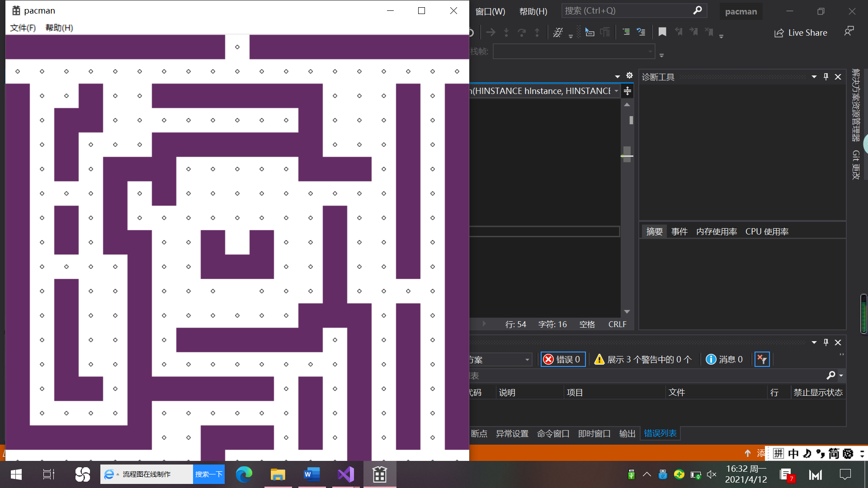Click the display object members icon with cursor
The width and height of the screenshot is (868, 488).
click(590, 32)
